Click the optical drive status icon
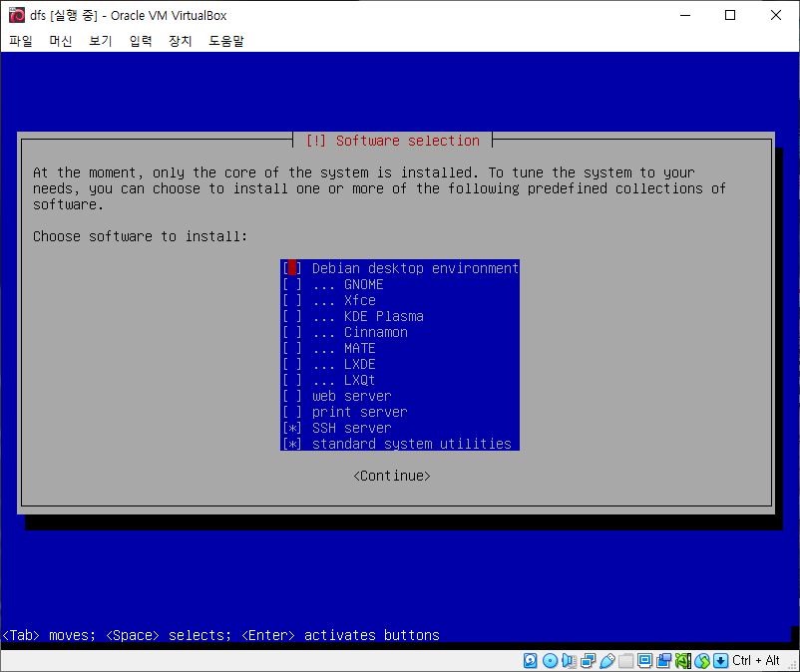The width and height of the screenshot is (800, 672). click(550, 661)
